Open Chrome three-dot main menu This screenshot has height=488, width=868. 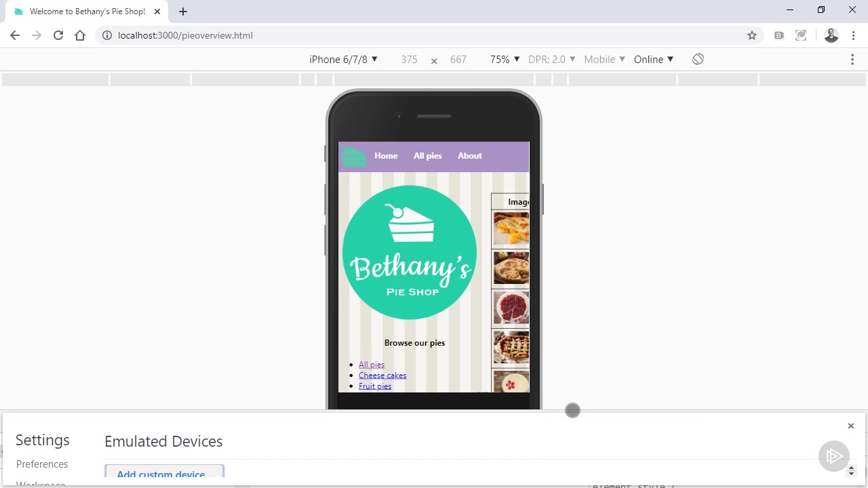pos(853,35)
